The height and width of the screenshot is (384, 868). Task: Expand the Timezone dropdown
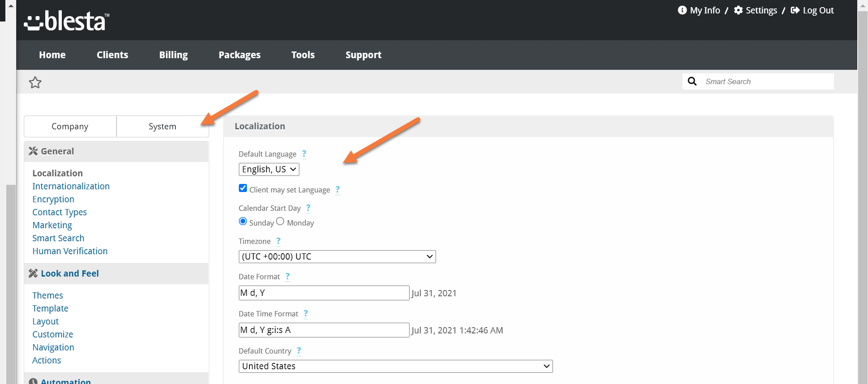point(337,256)
